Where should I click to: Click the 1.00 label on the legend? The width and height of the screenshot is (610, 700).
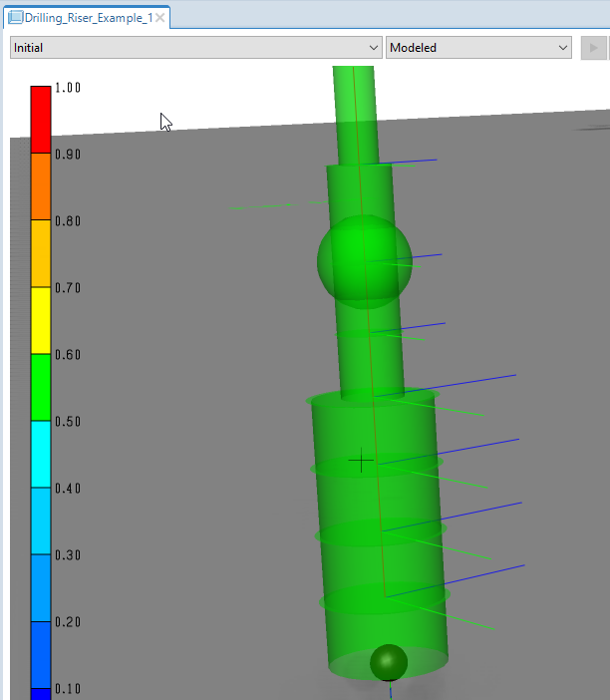click(x=67, y=88)
